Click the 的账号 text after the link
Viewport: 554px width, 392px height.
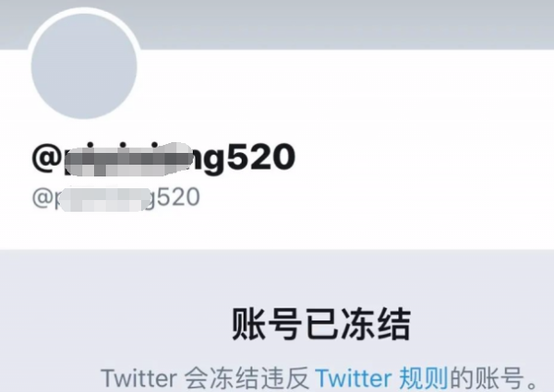[486, 378]
